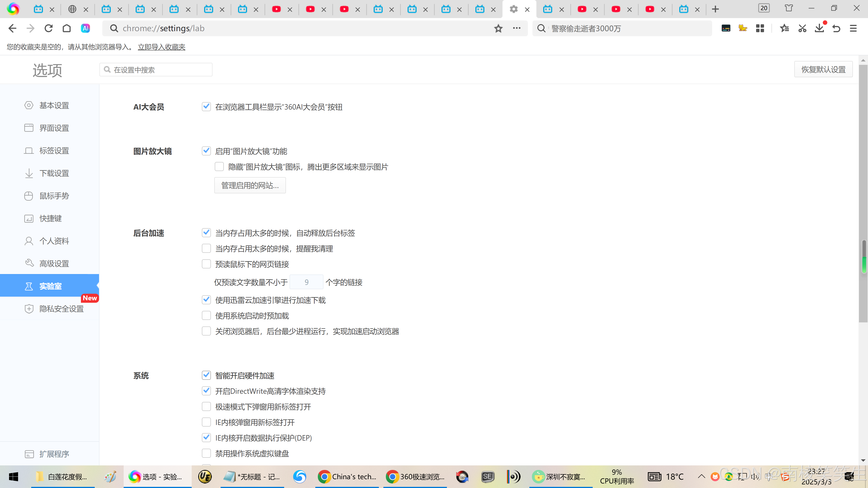868x488 pixels.
Task: Open the favorites list icon
Action: coord(784,28)
